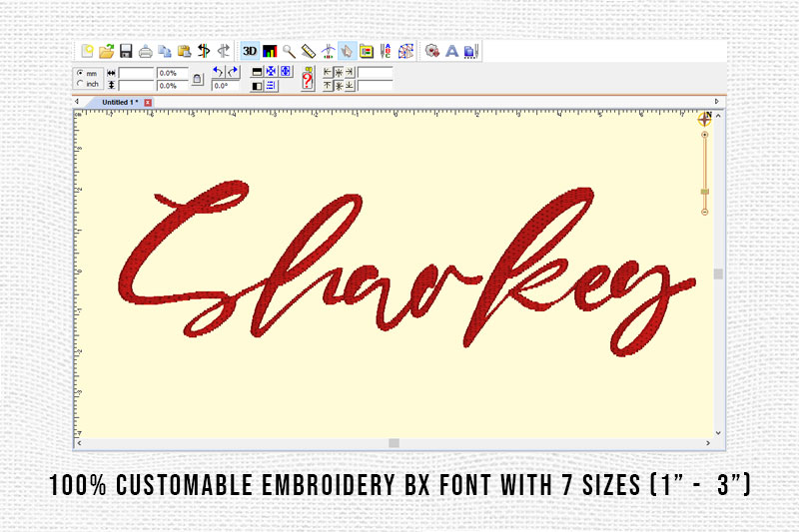Rotate design right with blue arrow
The width and height of the screenshot is (799, 532).
coord(233,72)
